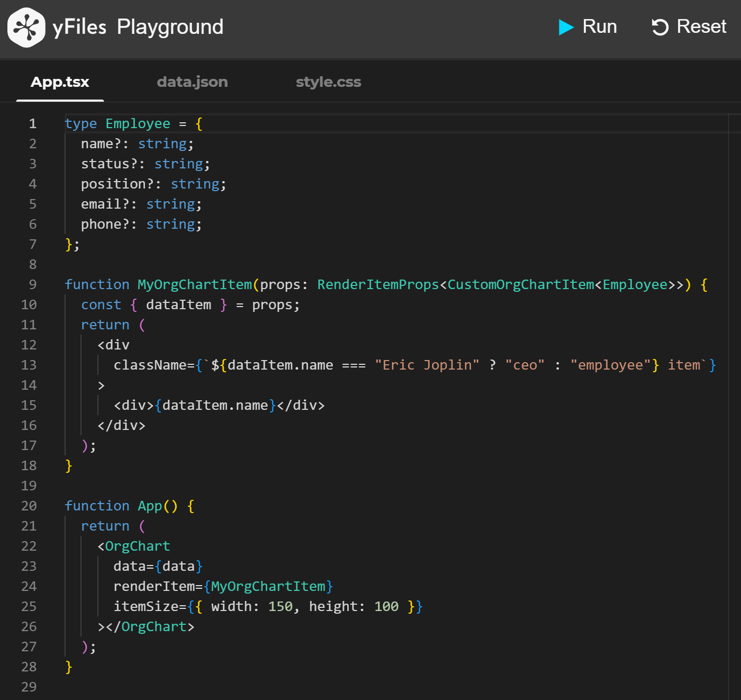Click line number 29 in gutter
This screenshot has width=741, height=700.
pos(29,687)
